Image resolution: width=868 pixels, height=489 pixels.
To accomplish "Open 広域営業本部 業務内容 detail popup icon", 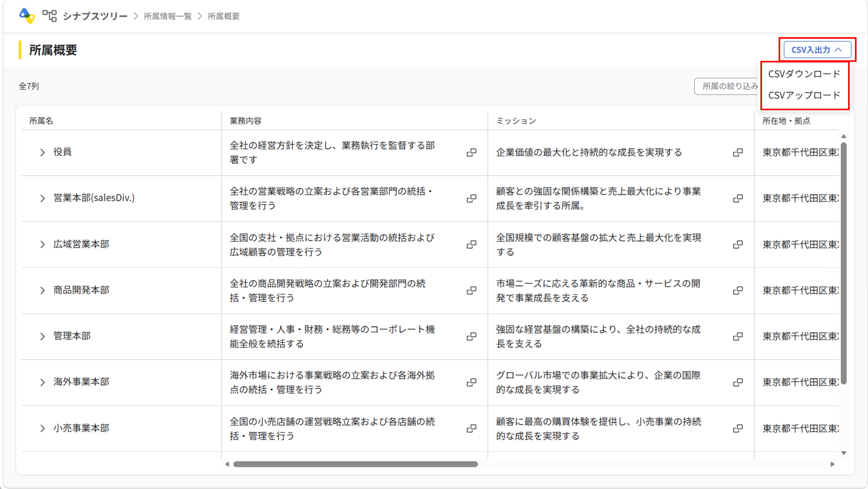I will 471,245.
